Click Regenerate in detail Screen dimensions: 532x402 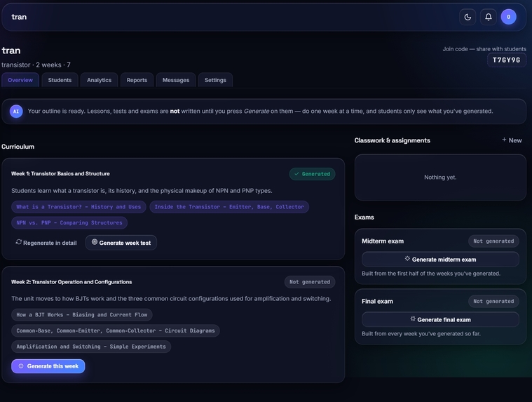tap(46, 243)
